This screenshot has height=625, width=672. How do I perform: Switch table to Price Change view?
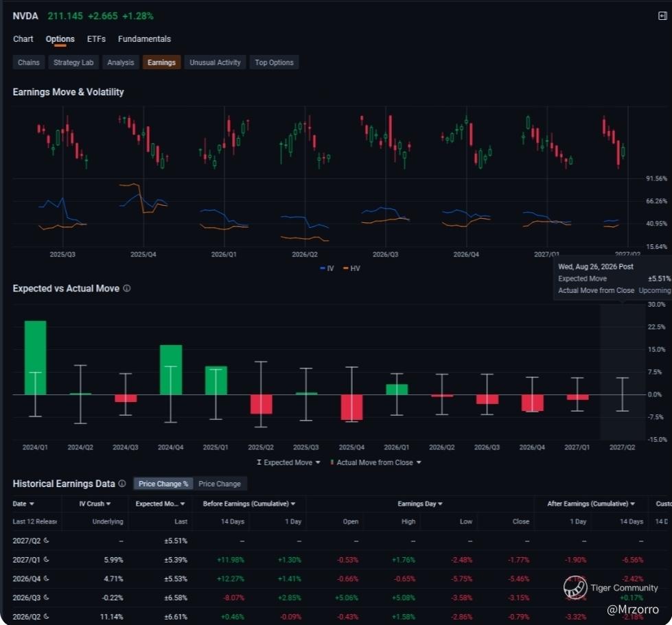tap(220, 484)
